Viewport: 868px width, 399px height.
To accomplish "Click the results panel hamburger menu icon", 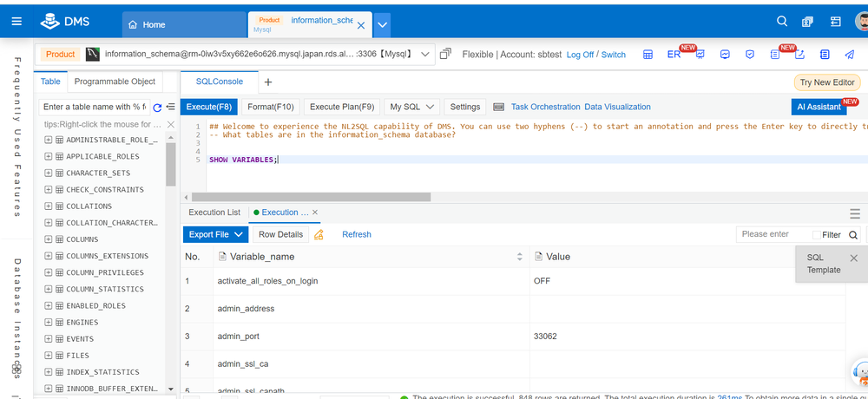I will click(854, 213).
